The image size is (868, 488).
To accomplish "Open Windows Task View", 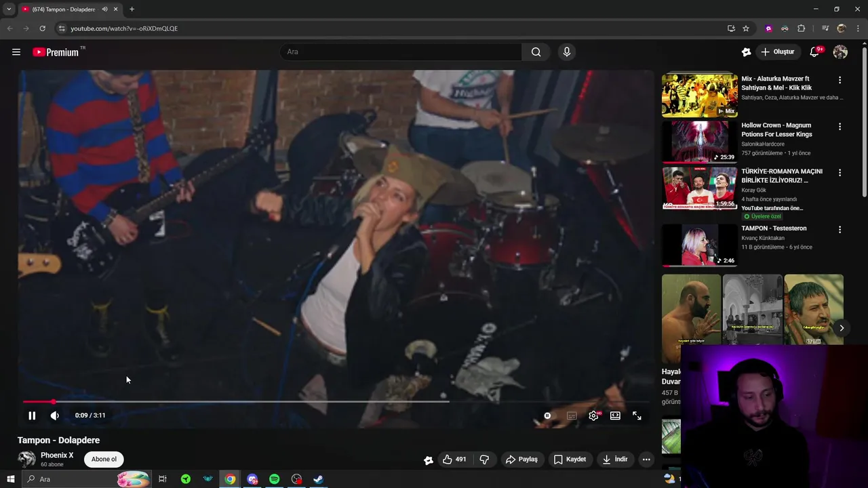I will point(163,479).
